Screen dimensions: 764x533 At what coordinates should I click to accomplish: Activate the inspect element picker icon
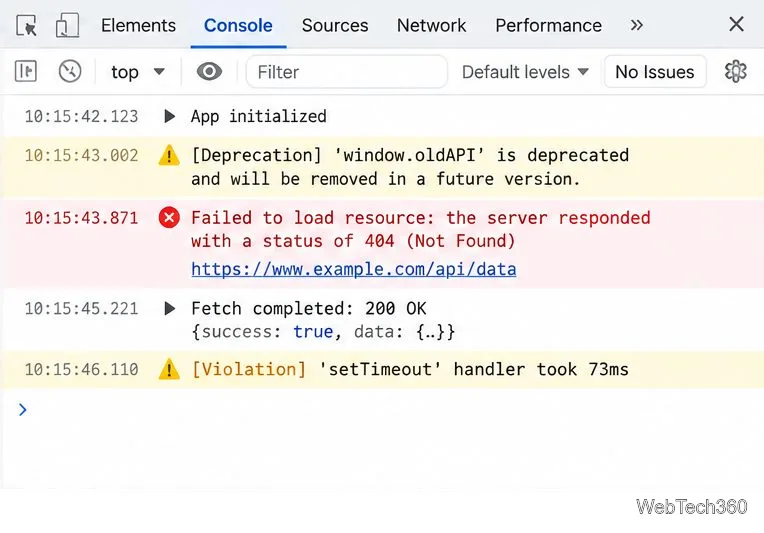click(26, 25)
